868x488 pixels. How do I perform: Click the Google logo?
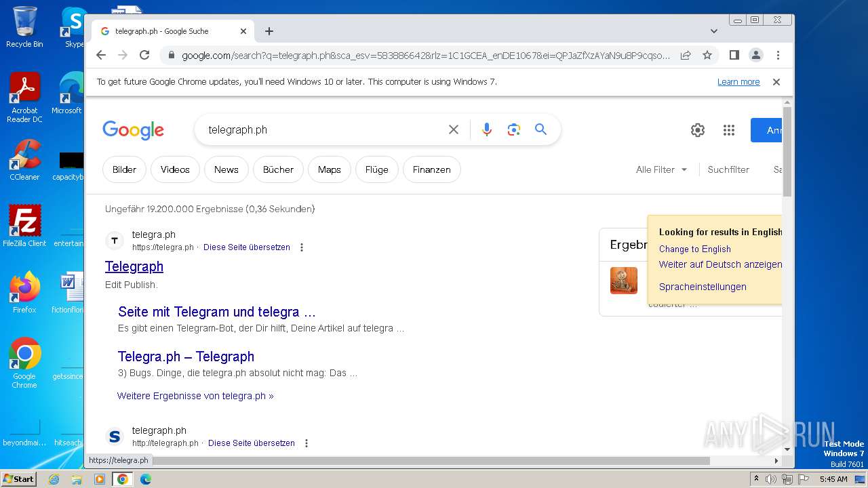tap(134, 129)
